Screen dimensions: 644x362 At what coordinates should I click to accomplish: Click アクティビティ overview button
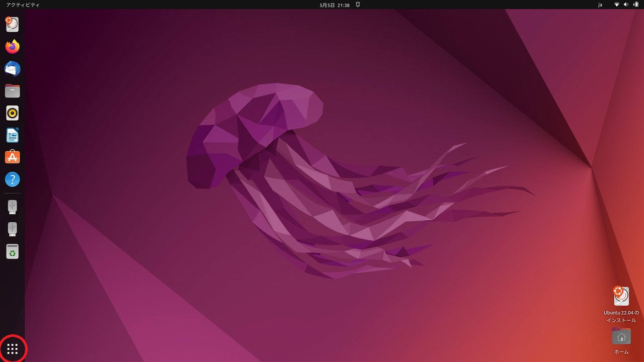(23, 5)
